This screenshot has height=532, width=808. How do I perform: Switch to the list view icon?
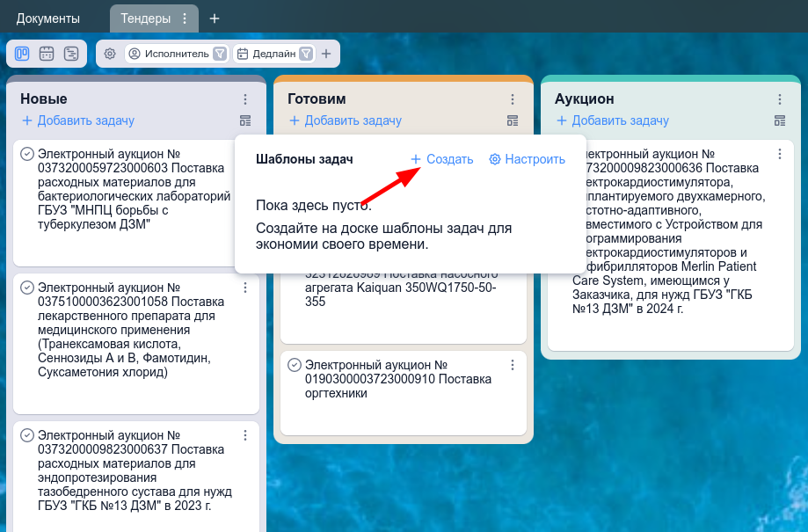(71, 54)
